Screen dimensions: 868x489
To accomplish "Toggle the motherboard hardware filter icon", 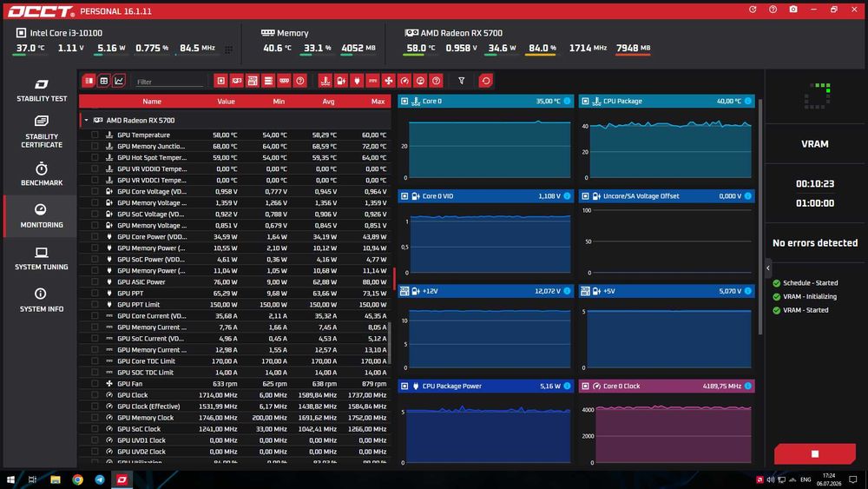I will point(253,81).
